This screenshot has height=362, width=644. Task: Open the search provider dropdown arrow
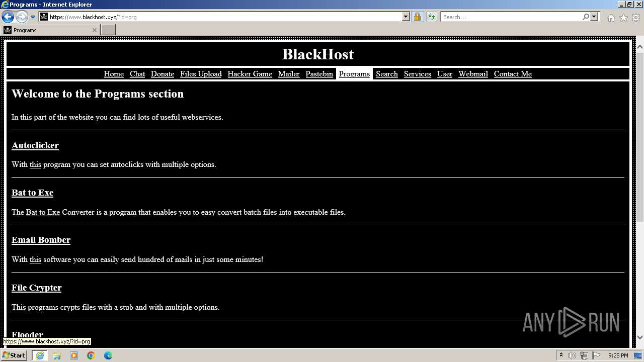pyautogui.click(x=594, y=17)
